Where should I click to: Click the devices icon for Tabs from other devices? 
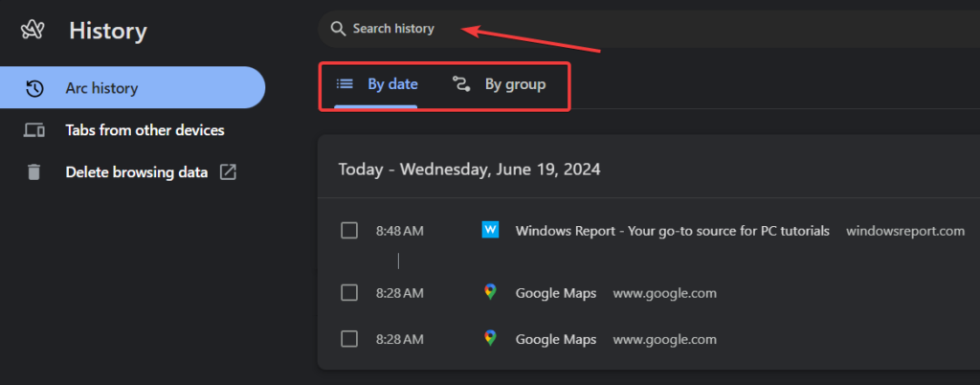(x=34, y=130)
